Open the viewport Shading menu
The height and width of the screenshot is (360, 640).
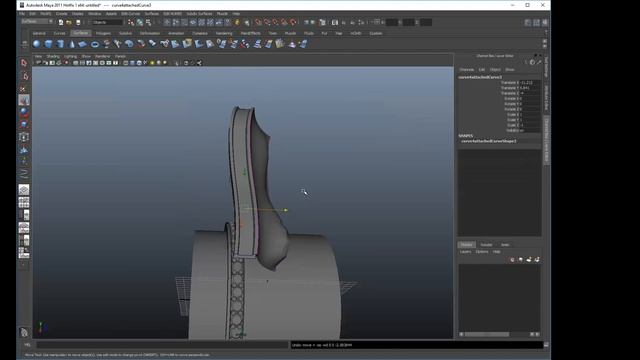53,56
